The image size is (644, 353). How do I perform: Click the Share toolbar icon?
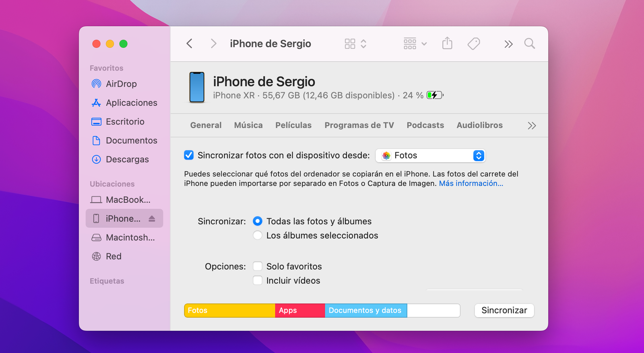pos(447,43)
